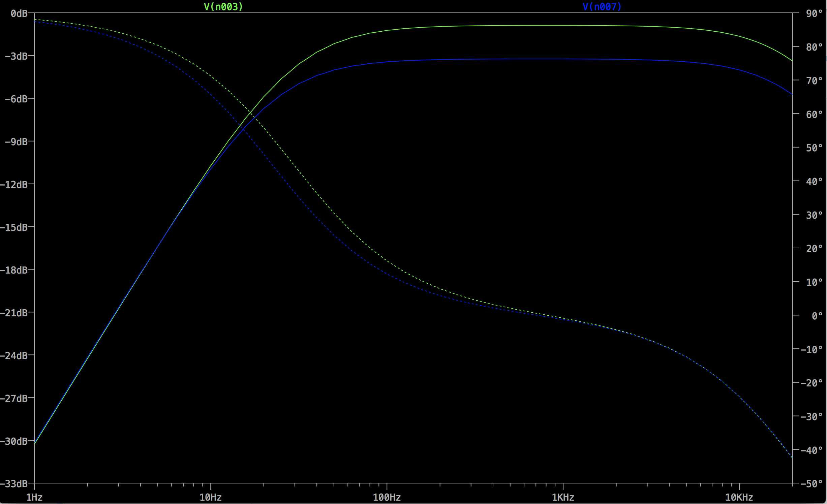
Task: Click the 10KHz frequency axis label
Action: point(739,497)
